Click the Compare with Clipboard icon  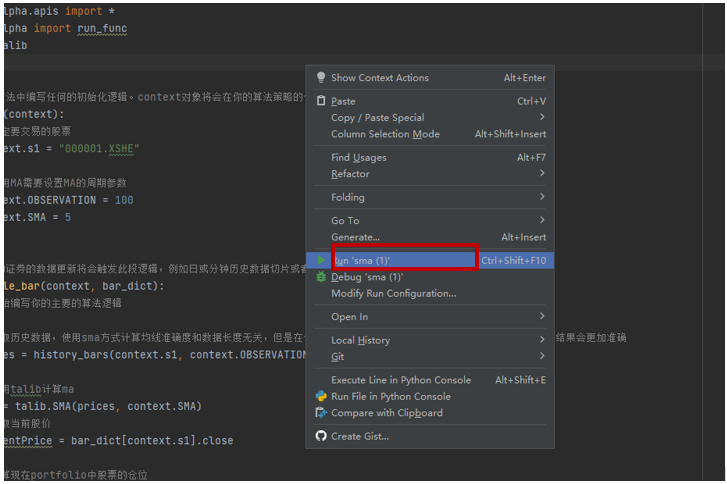click(321, 413)
